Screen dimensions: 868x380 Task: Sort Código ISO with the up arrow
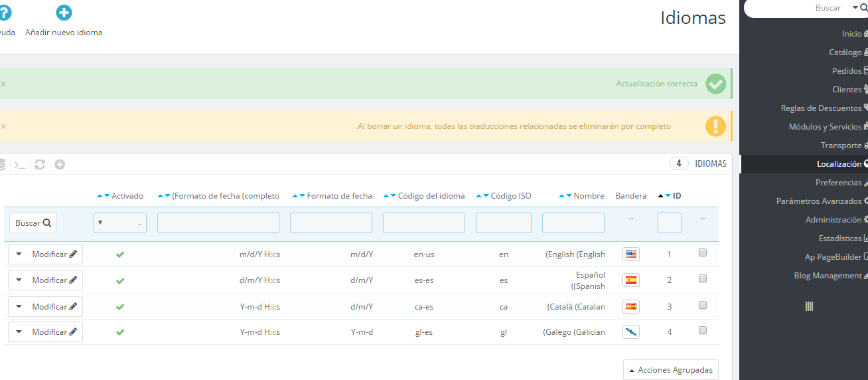[478, 196]
